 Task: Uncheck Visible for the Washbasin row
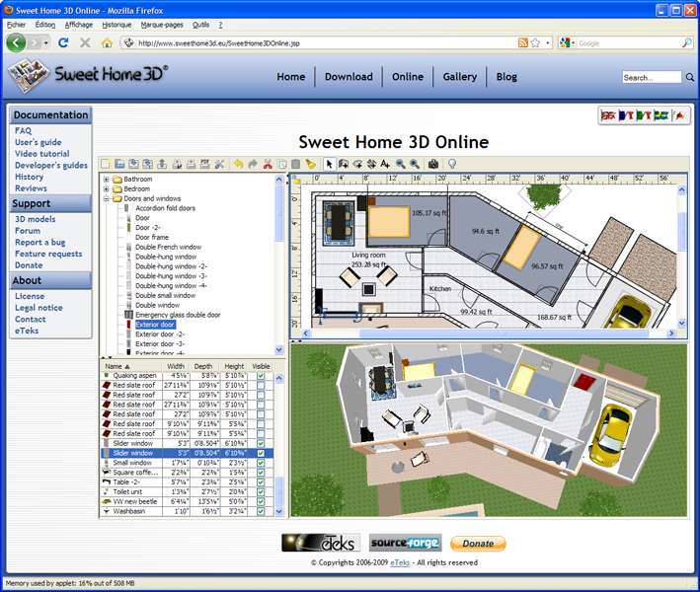(x=261, y=511)
